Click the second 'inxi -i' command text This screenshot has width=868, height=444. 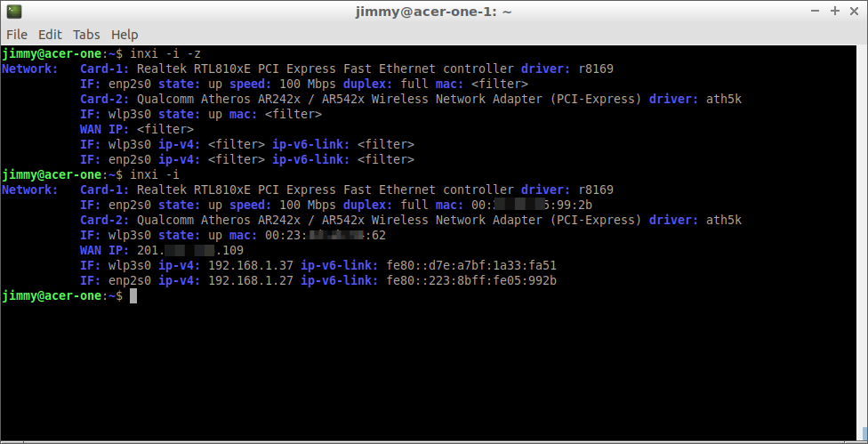pos(155,175)
